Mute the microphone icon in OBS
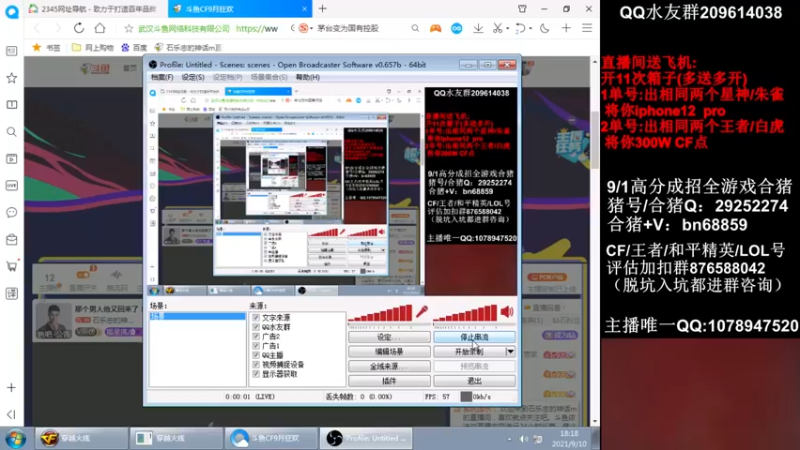The width and height of the screenshot is (800, 450). pyautogui.click(x=422, y=312)
